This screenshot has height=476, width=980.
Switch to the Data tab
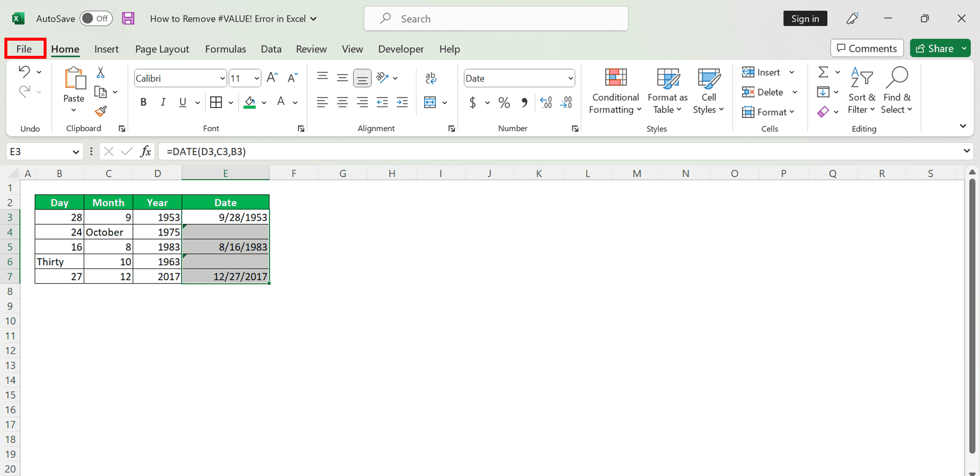point(271,49)
